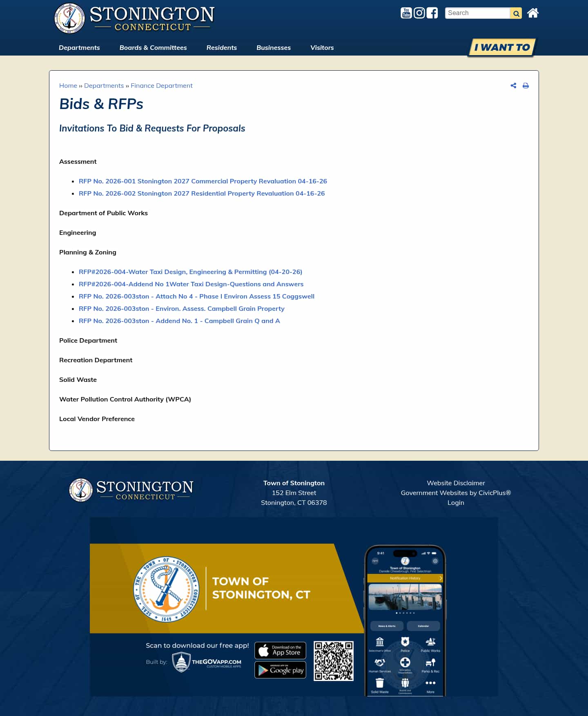Click the Download on the App Store badge

coord(280,650)
